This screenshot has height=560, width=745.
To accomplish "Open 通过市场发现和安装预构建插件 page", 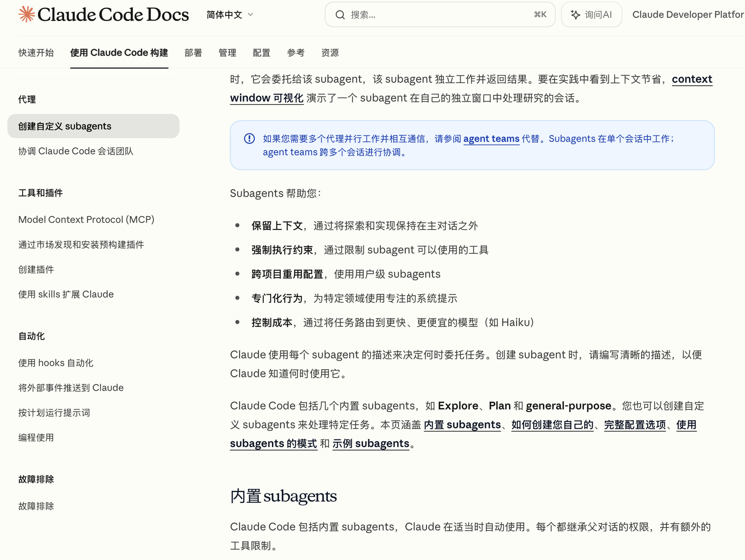I will 81,244.
